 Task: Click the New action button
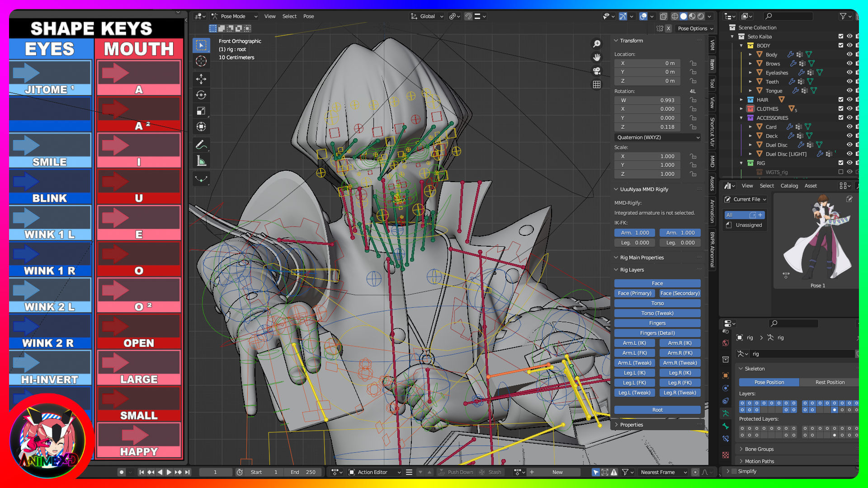[x=557, y=472]
